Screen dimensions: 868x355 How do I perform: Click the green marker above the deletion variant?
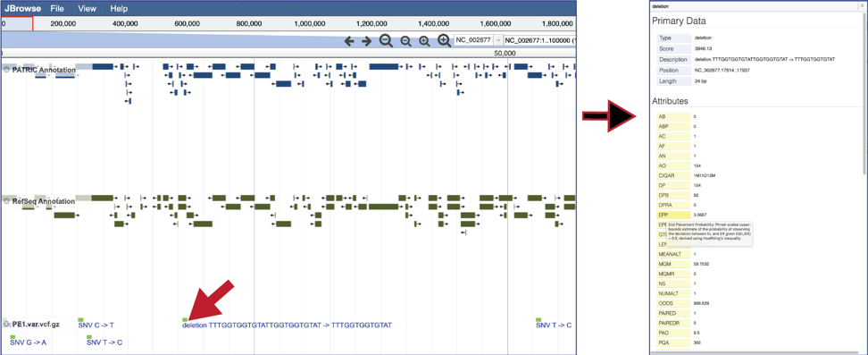tap(185, 319)
